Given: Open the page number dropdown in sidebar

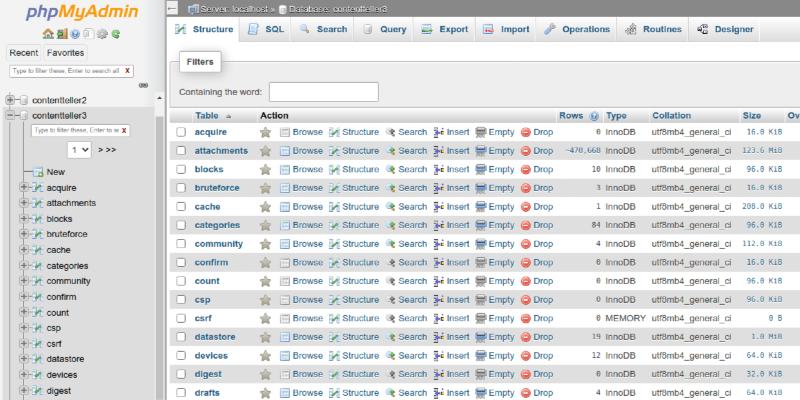Looking at the screenshot, I should coord(79,149).
